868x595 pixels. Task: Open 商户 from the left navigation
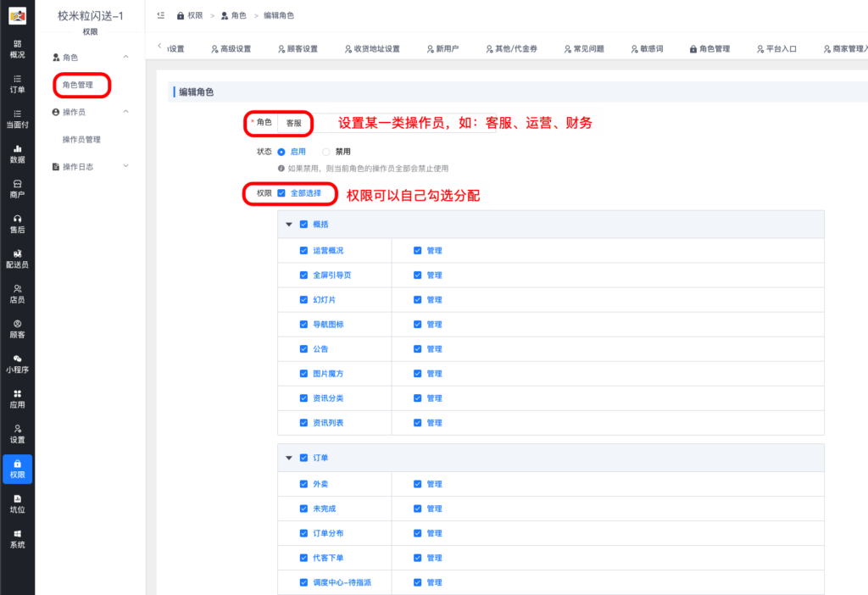(17, 189)
